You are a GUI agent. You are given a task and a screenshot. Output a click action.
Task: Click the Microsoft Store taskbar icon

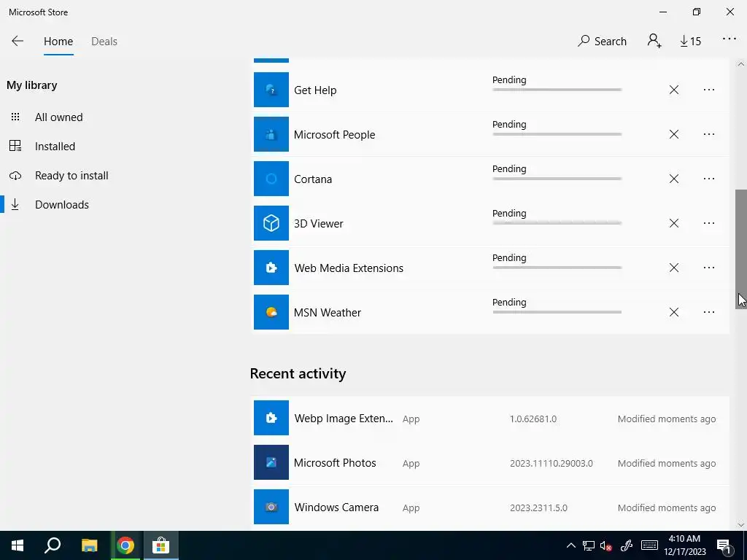[161, 545]
